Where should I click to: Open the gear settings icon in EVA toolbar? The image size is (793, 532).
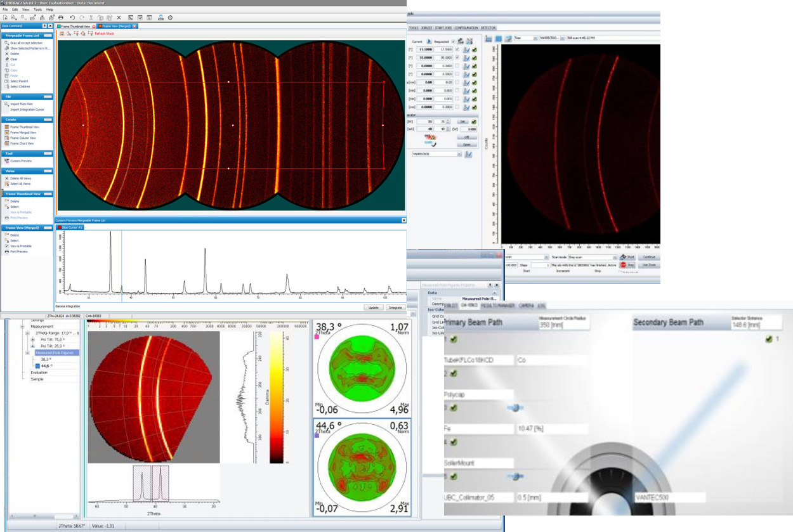(x=170, y=17)
